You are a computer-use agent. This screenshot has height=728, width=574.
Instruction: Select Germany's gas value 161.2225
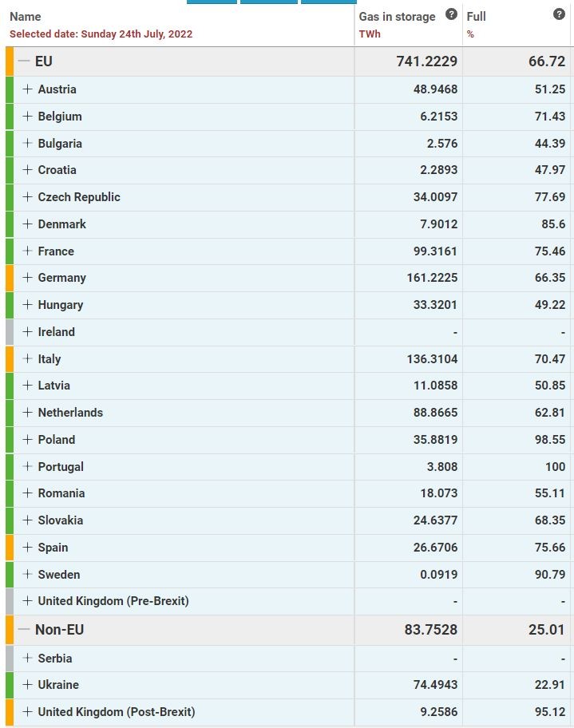pyautogui.click(x=432, y=278)
